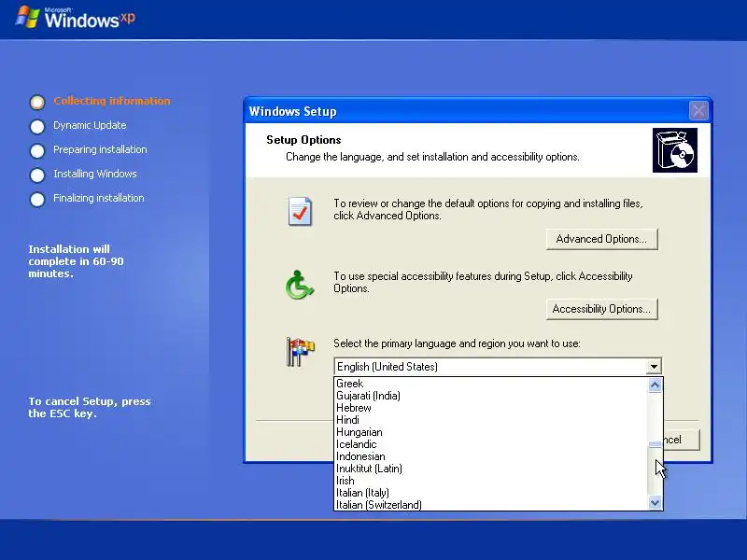This screenshot has width=747, height=560.
Task: Choose Inuktitut (Latin) entry
Action: tap(491, 469)
